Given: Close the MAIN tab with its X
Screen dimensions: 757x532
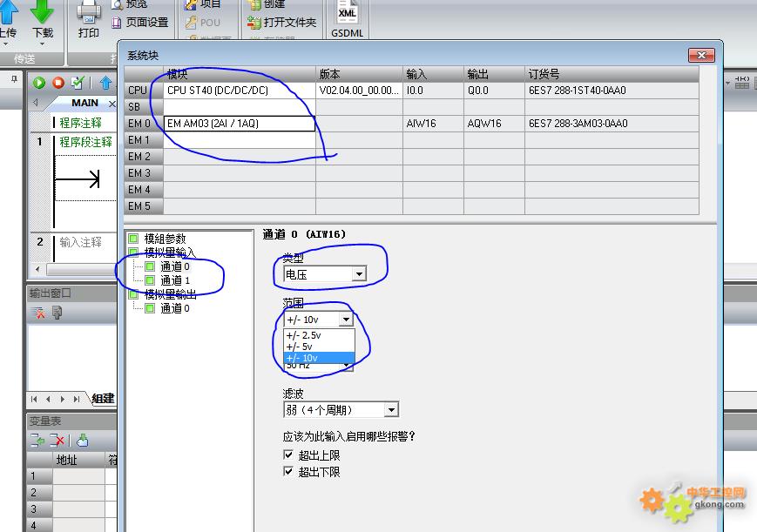Looking at the screenshot, I should click(112, 104).
